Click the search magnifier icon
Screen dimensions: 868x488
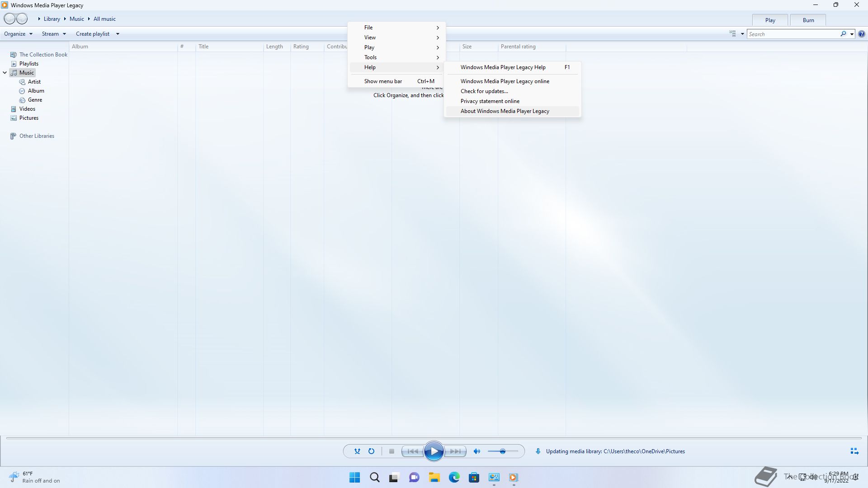click(843, 34)
